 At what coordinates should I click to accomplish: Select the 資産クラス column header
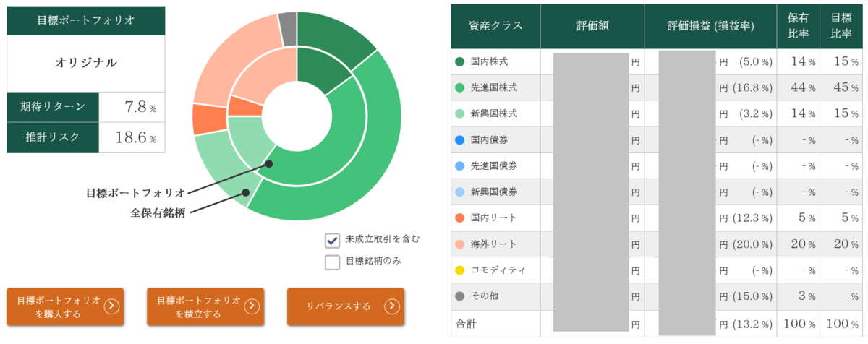[x=495, y=25]
